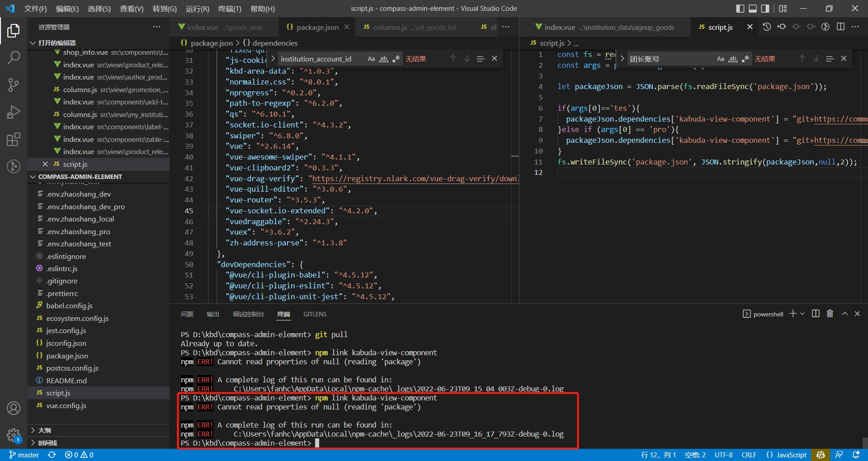The height and width of the screenshot is (461, 868).
Task: Kill terminal with trash icon
Action: pyautogui.click(x=830, y=314)
